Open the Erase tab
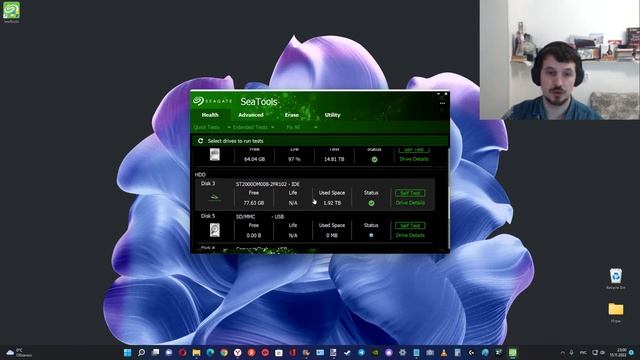The image size is (640, 360). point(291,115)
